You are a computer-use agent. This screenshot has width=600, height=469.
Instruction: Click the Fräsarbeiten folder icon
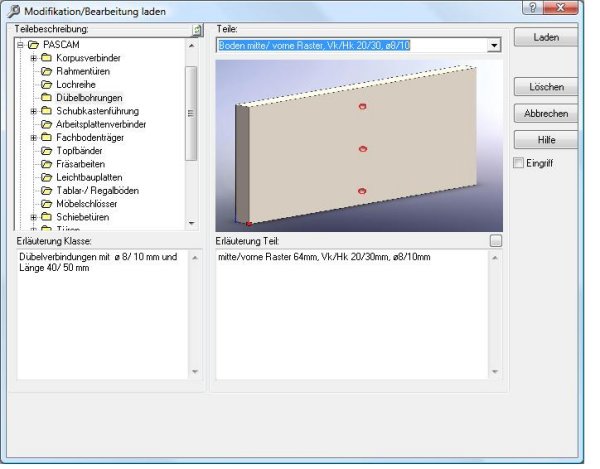click(47, 164)
